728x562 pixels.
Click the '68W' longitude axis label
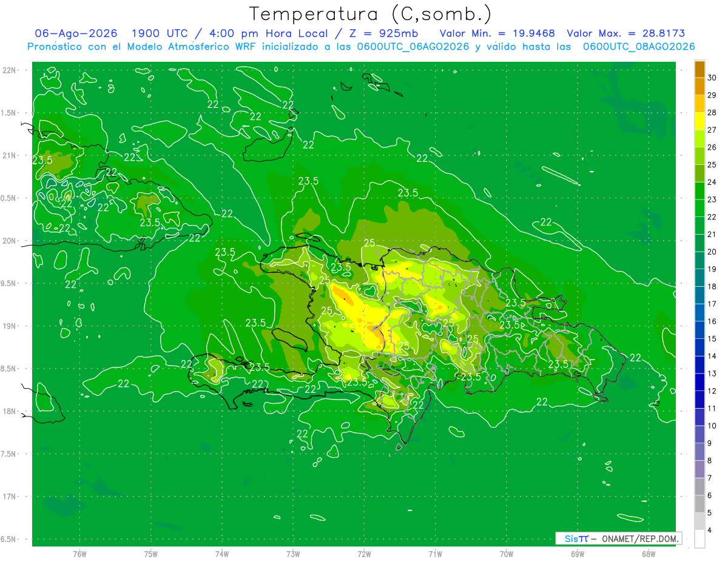[649, 554]
